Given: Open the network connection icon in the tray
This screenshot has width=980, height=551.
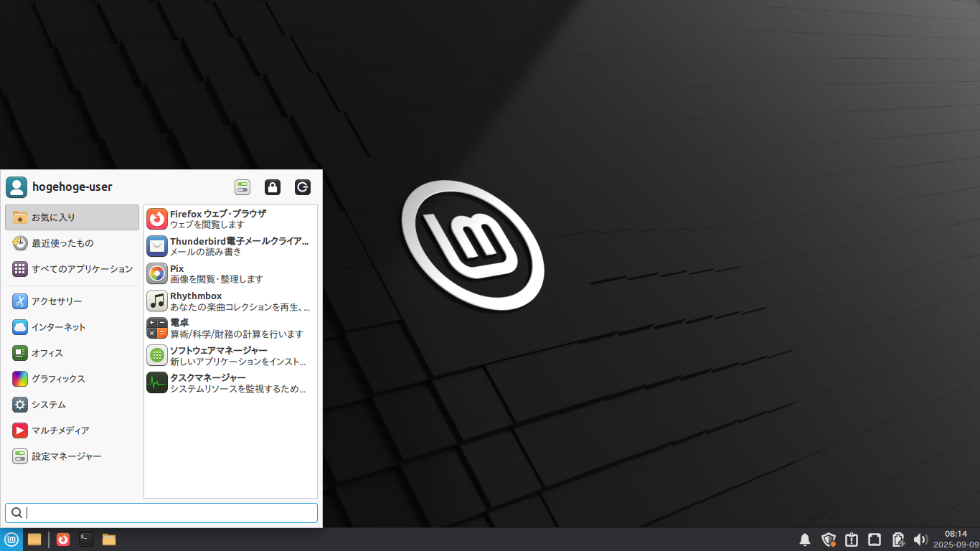Looking at the screenshot, I should 875,540.
